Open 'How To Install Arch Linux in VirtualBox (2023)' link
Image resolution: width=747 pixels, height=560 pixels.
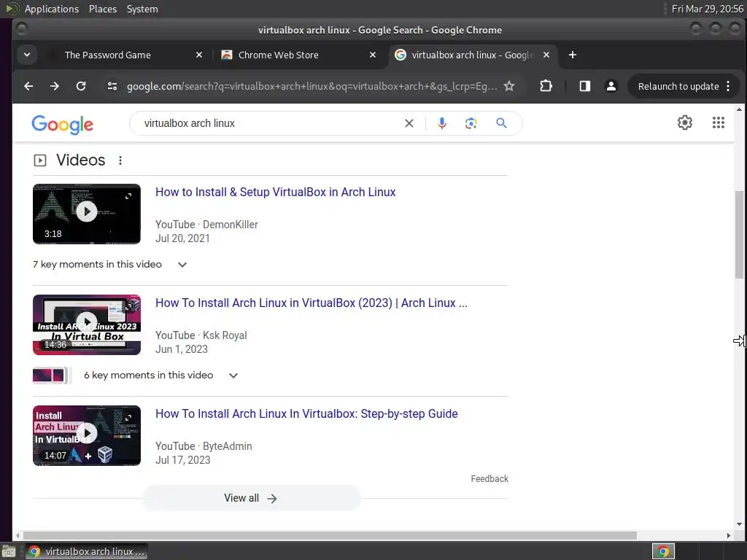click(311, 303)
